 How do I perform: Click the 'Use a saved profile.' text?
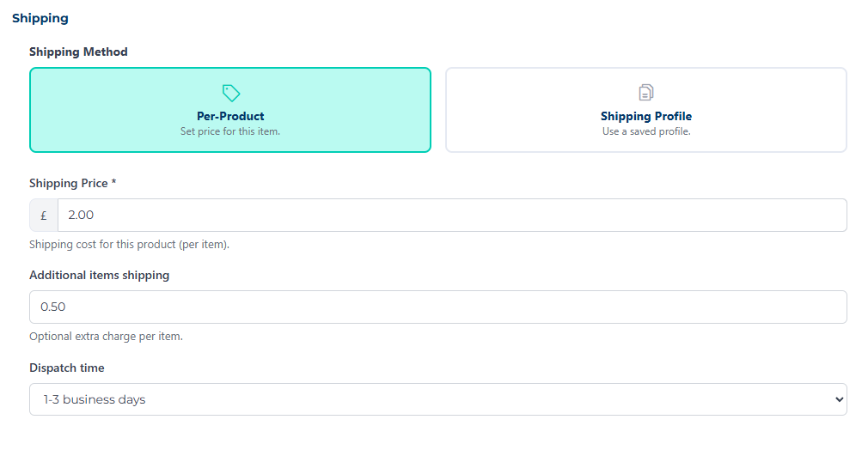pyautogui.click(x=646, y=132)
